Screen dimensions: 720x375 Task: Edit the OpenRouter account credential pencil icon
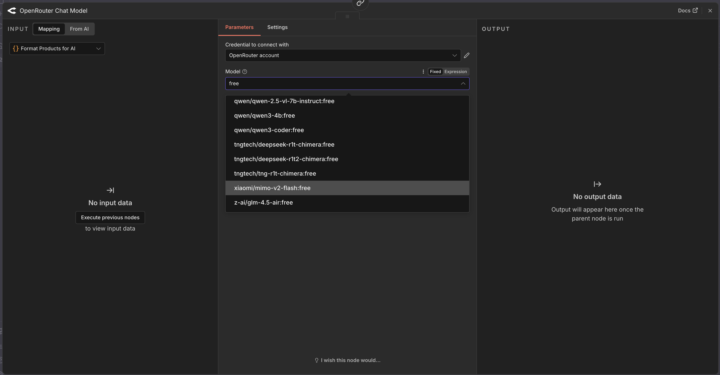[x=467, y=56]
